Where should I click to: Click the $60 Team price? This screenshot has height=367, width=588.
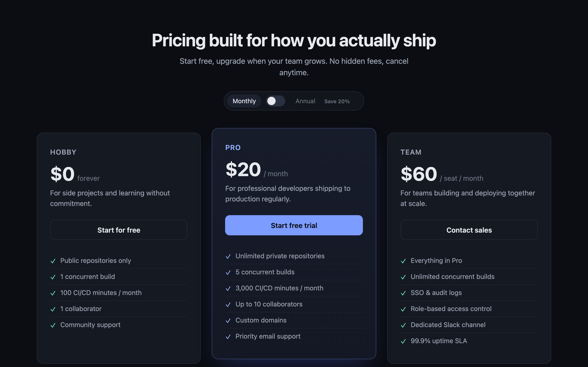pyautogui.click(x=419, y=174)
